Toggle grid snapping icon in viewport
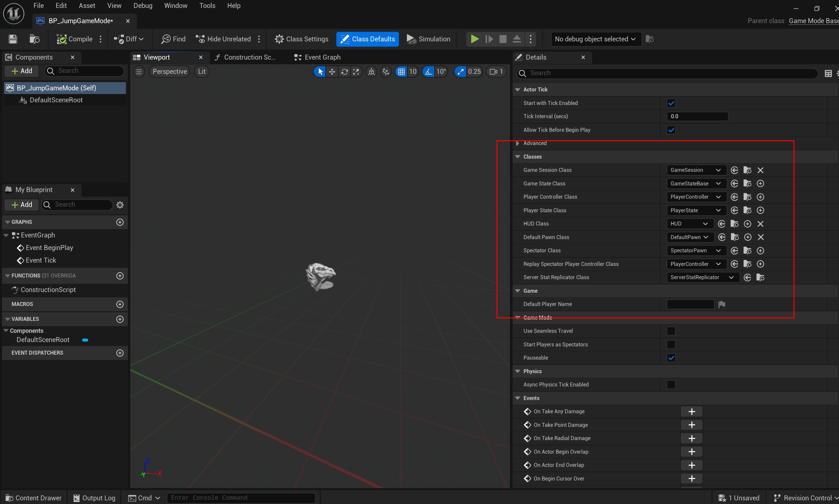The height and width of the screenshot is (504, 839). coord(401,72)
